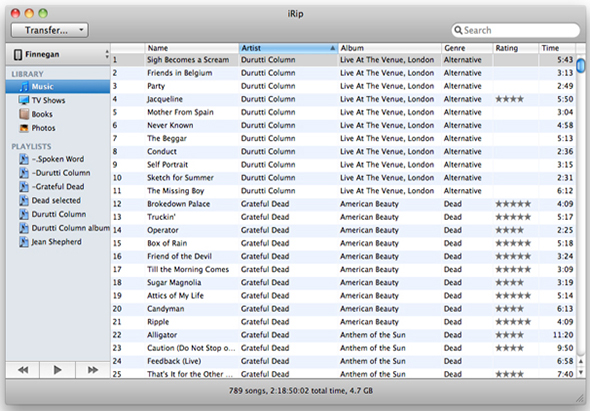Screen dimensions: 590x411
Task: Select the song Friend of the Devil
Action: 179,256
